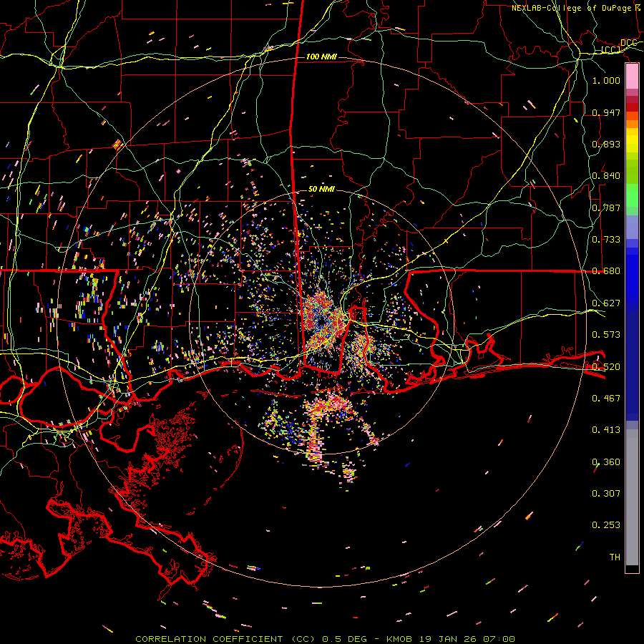Click the "100 NMI" range ring label

321,57
